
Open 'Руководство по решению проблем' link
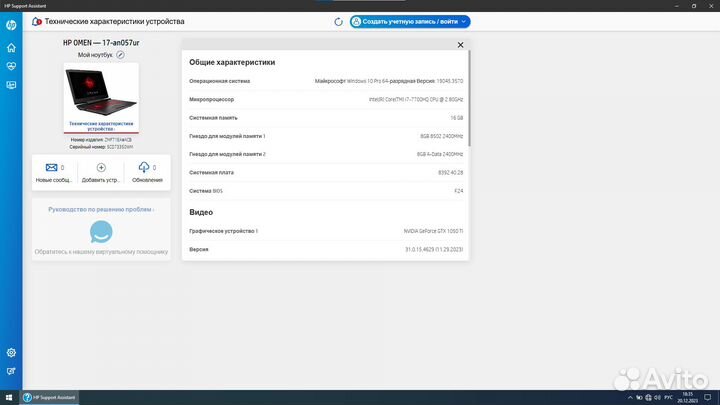101,209
